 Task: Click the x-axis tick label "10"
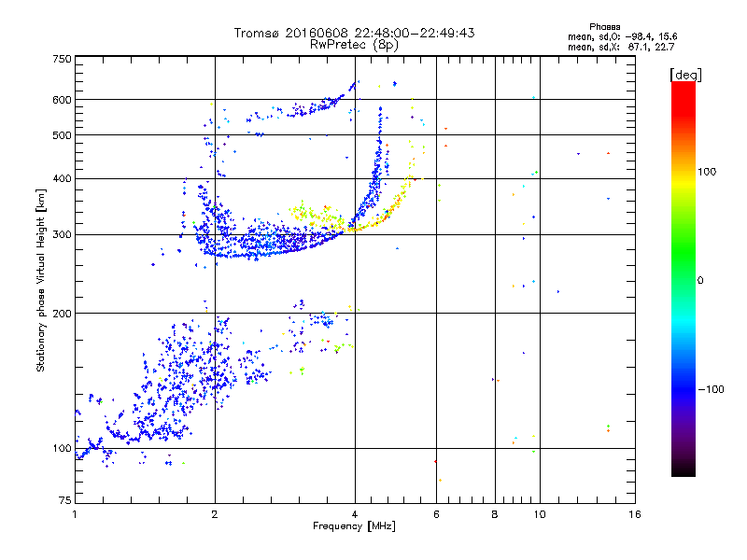click(x=540, y=514)
